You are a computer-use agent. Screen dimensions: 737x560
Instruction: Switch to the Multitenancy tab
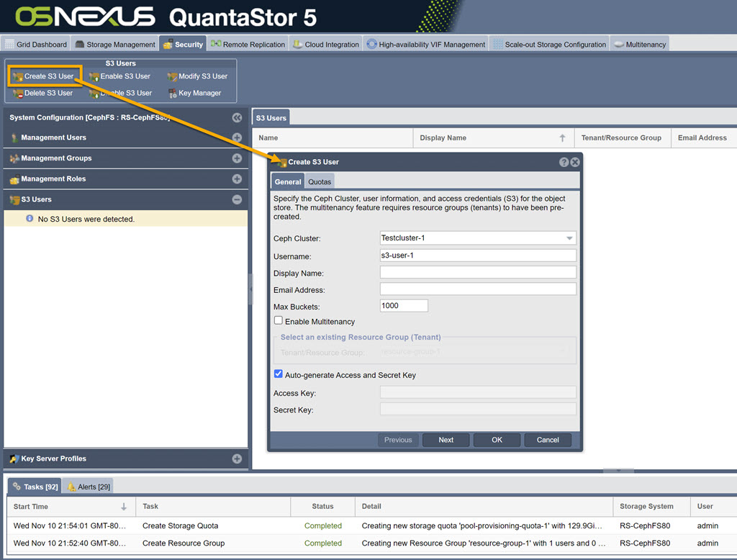(640, 44)
